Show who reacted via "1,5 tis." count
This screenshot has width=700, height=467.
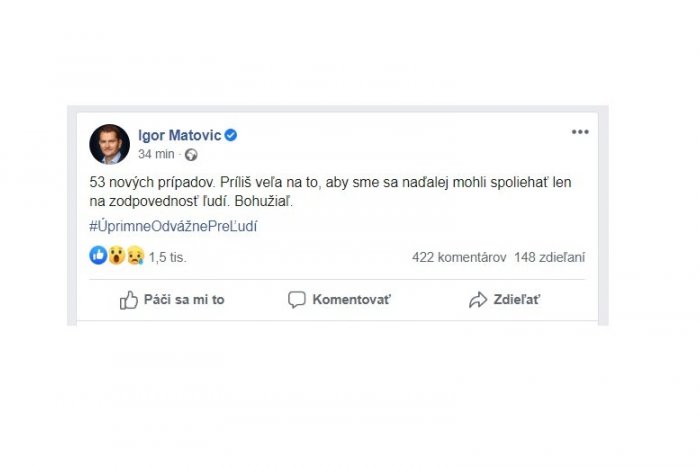pyautogui.click(x=167, y=257)
